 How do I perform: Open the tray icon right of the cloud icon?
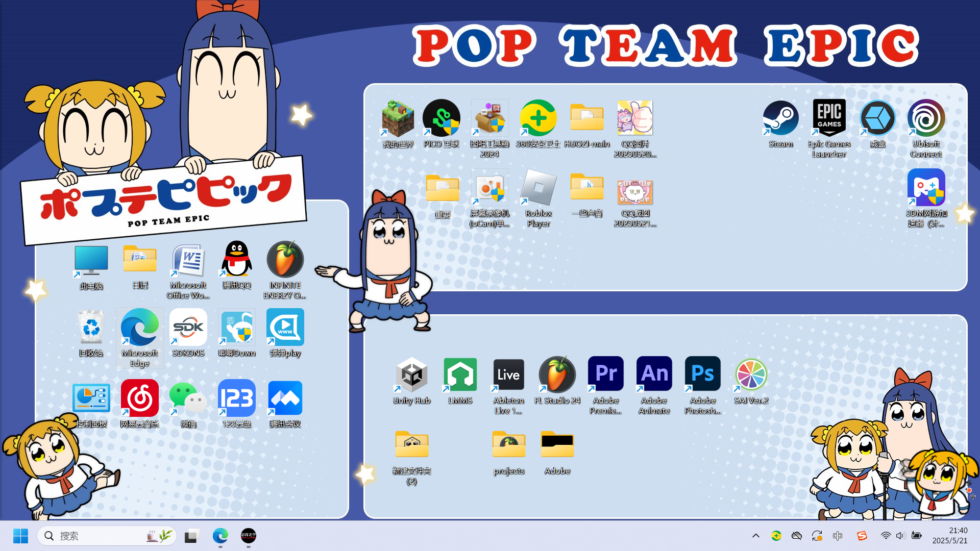click(x=817, y=536)
